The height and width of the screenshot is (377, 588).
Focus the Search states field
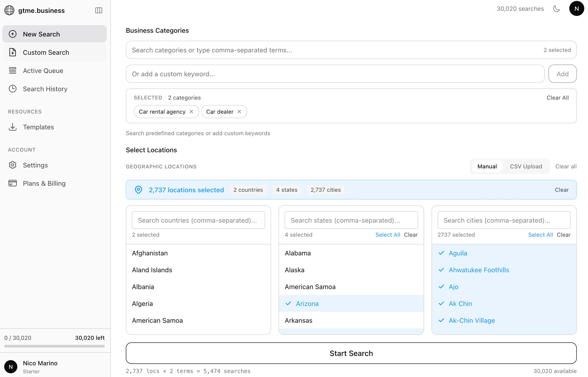[351, 220]
